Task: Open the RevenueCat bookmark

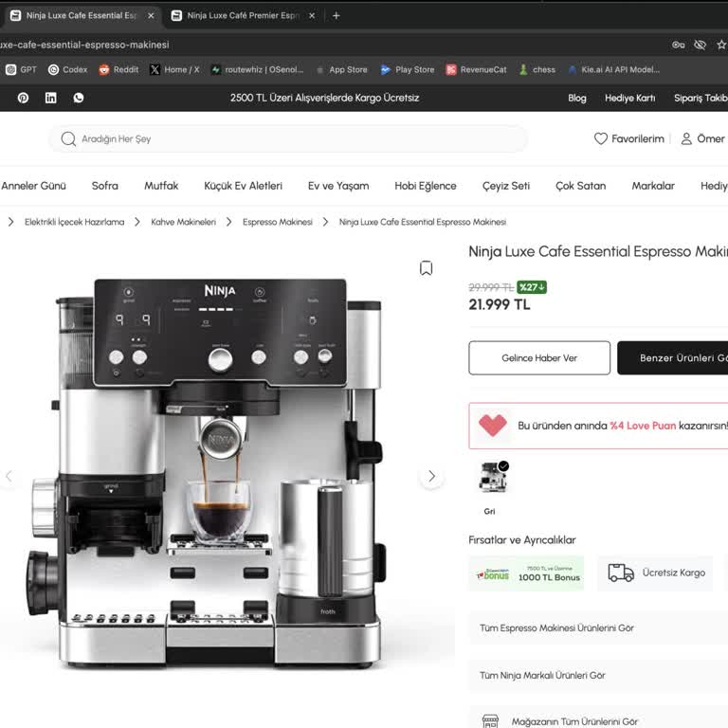Action: 477,69
